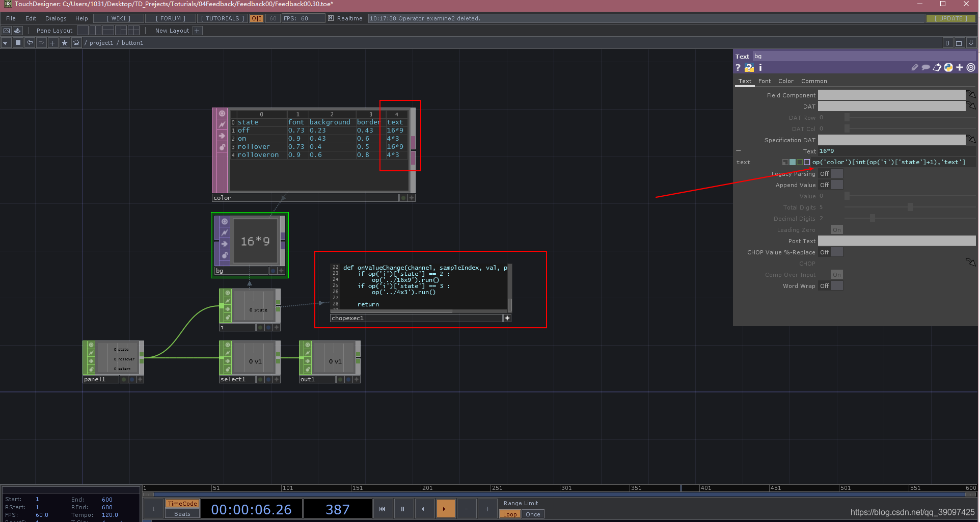The width and height of the screenshot is (980, 522).
Task: Click the UPDATE button
Action: point(950,18)
